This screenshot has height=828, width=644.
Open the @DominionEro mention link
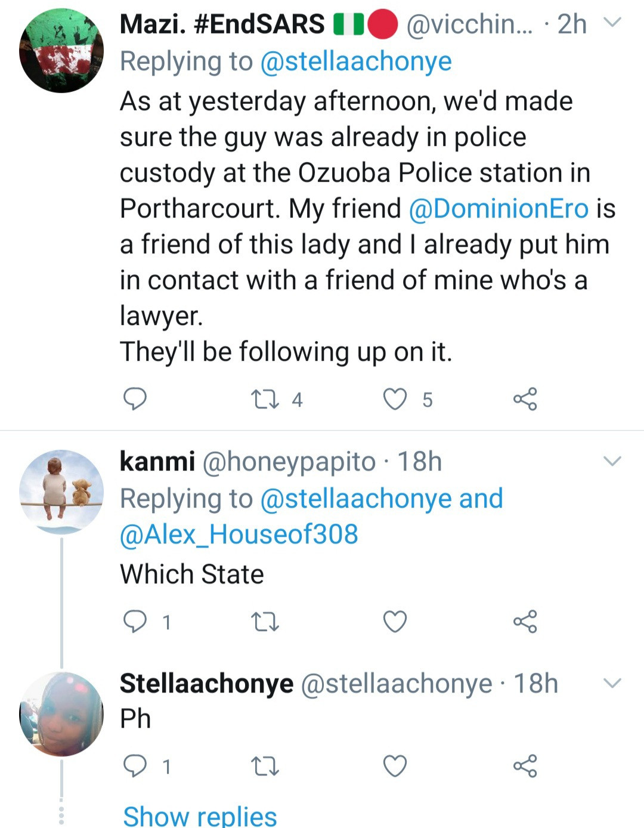tap(499, 209)
